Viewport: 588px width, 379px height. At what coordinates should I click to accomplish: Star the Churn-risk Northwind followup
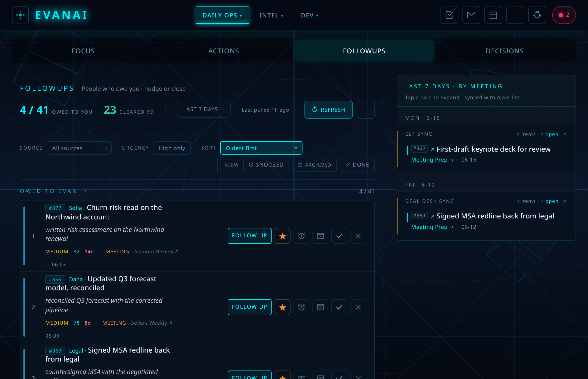283,236
